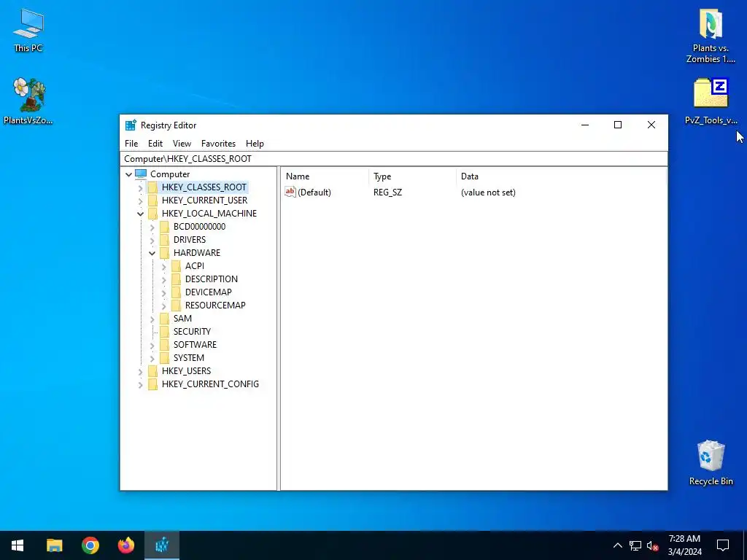Click the HKEY_CURRENT_CONFIG folder icon
747x560 pixels.
(x=153, y=384)
